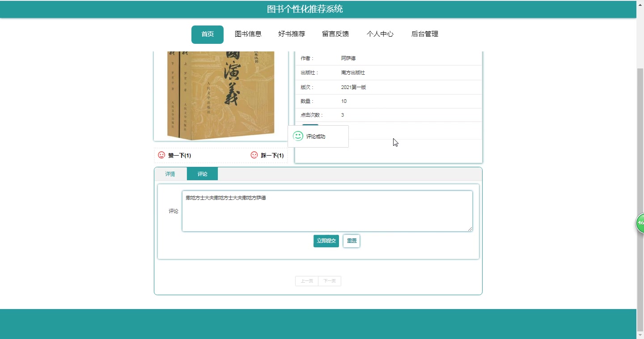Click the green smiley in 评论成功 popup

click(297, 136)
